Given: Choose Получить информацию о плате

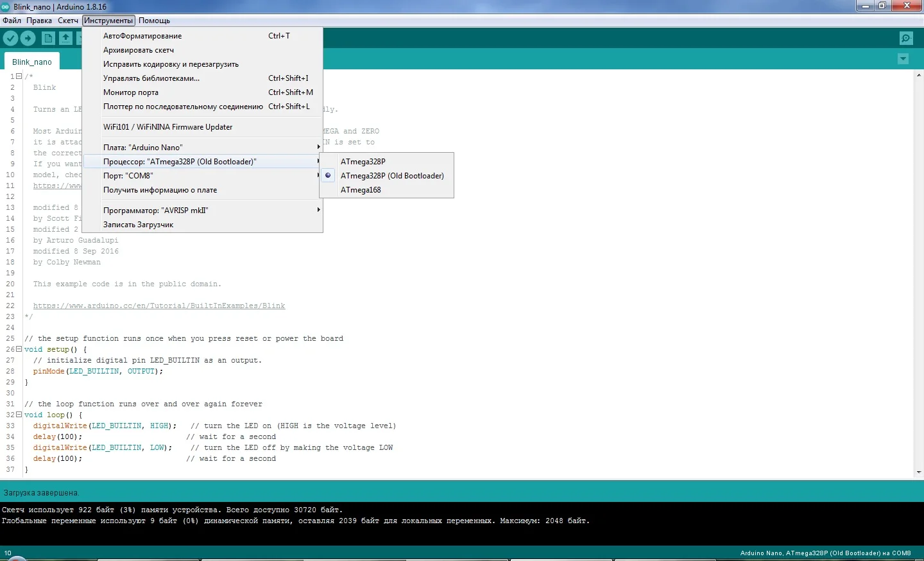Looking at the screenshot, I should point(202,190).
